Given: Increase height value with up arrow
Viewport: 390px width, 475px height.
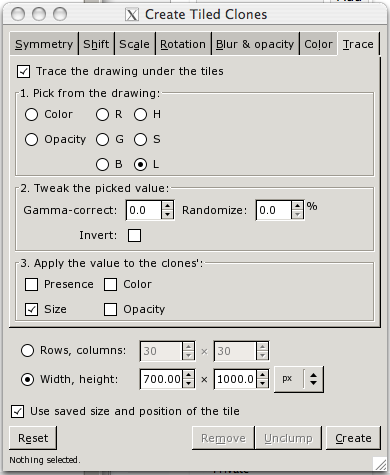Looking at the screenshot, I should pos(262,375).
